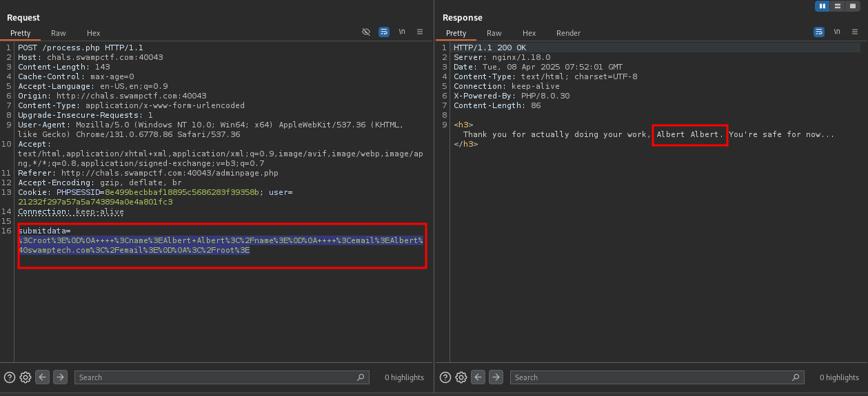The width and height of the screenshot is (868, 396).
Task: Toggle the \n non-printable characters in Request
Action: (x=402, y=32)
